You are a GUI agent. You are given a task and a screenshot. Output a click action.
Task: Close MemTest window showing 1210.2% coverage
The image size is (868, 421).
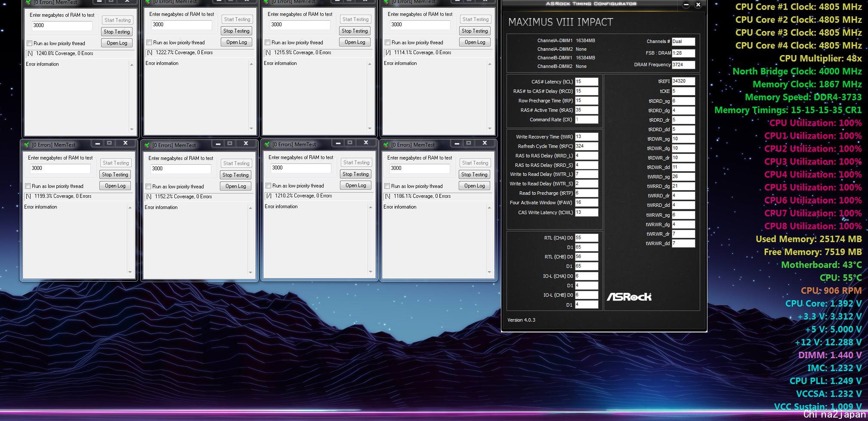(x=366, y=143)
